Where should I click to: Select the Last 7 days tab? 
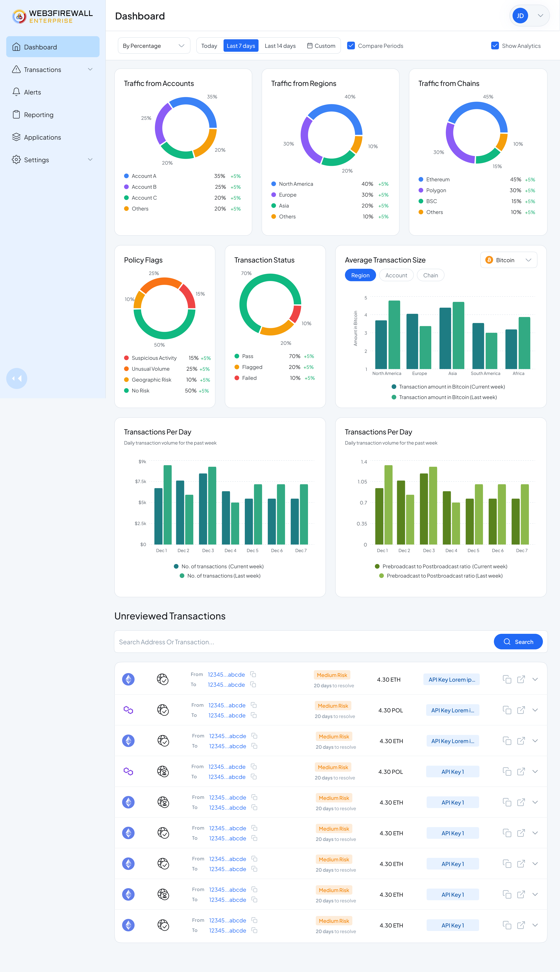coord(241,46)
